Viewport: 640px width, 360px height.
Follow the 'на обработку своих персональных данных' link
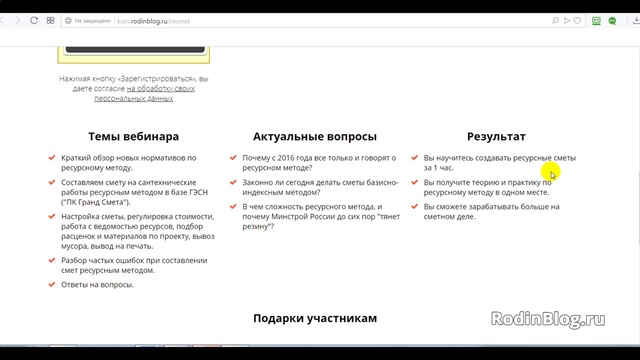[144, 93]
